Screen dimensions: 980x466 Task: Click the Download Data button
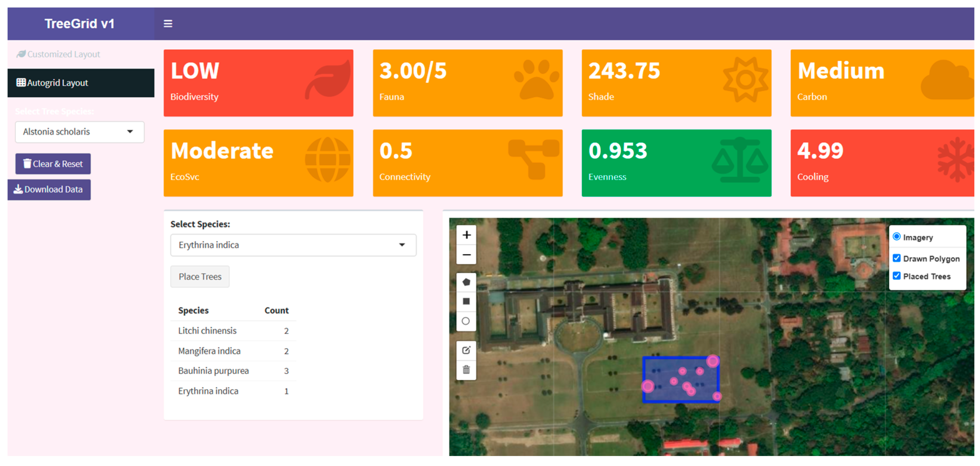[49, 189]
